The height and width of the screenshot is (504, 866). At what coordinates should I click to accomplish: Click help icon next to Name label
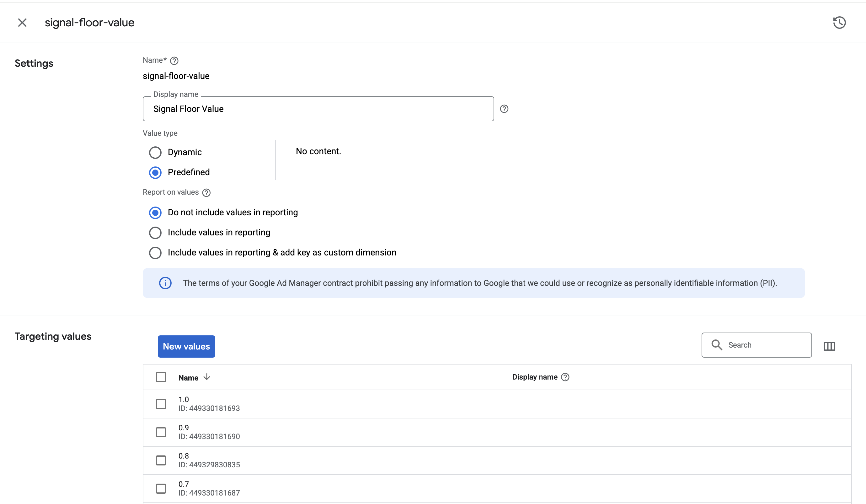tap(174, 61)
